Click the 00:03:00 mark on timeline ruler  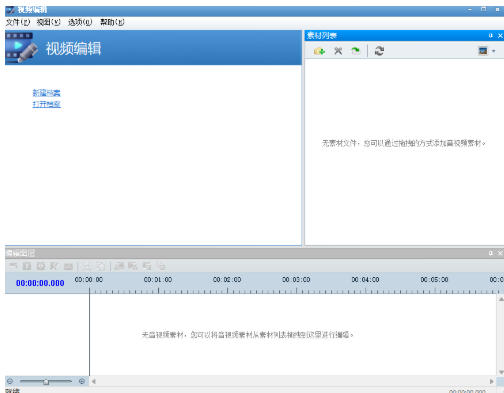tap(296, 280)
